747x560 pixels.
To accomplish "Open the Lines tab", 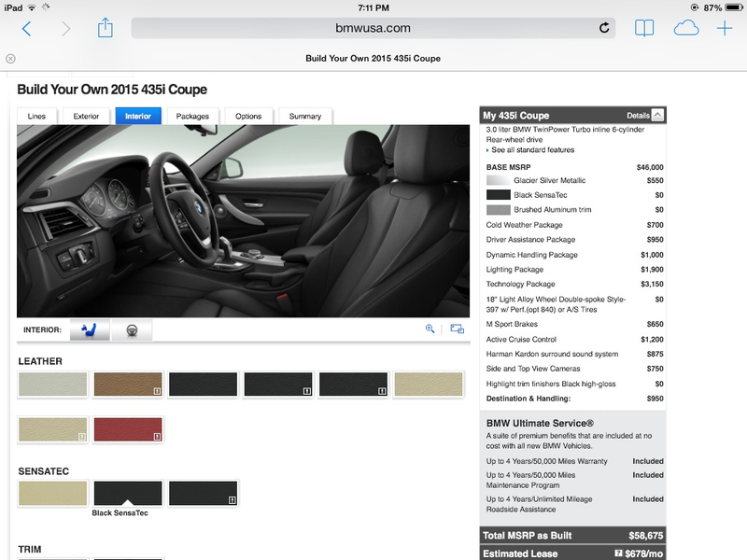I will point(36,116).
